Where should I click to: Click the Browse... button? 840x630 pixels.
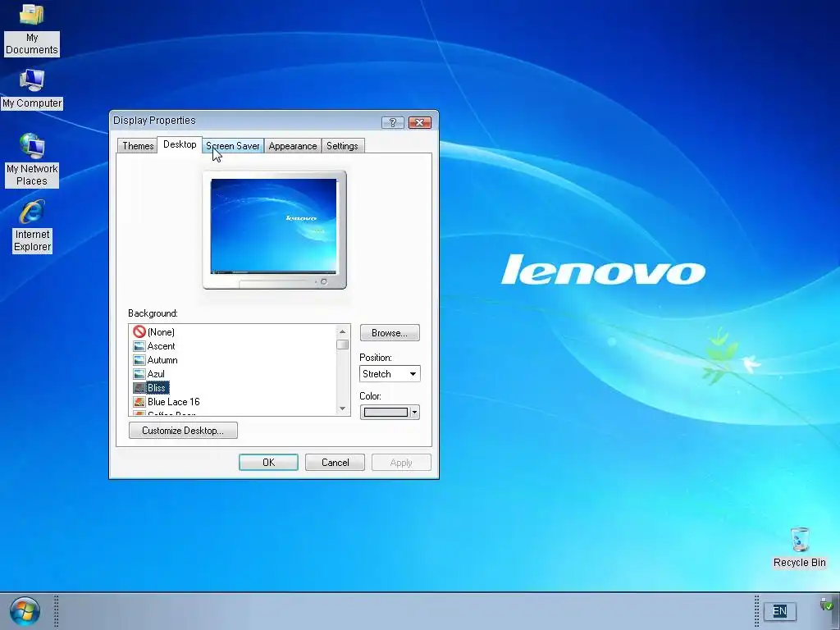(390, 333)
